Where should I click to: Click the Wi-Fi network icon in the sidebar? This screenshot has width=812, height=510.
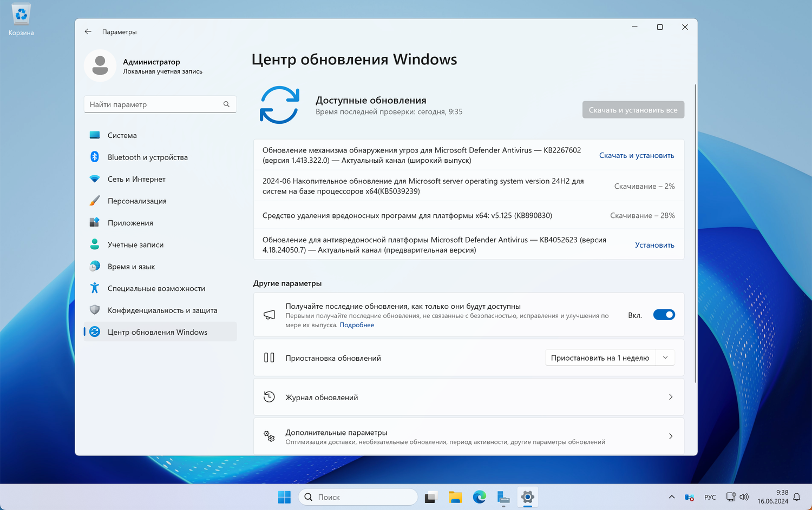pos(95,179)
